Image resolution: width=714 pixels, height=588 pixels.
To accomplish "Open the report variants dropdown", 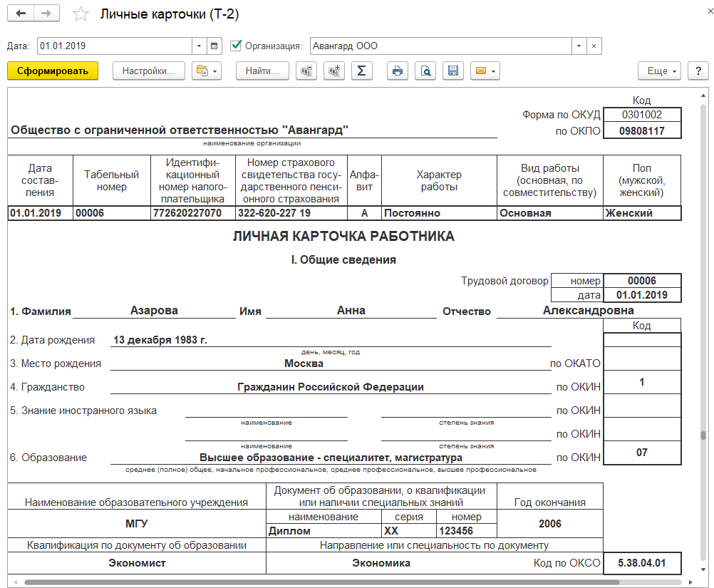I will pos(207,71).
